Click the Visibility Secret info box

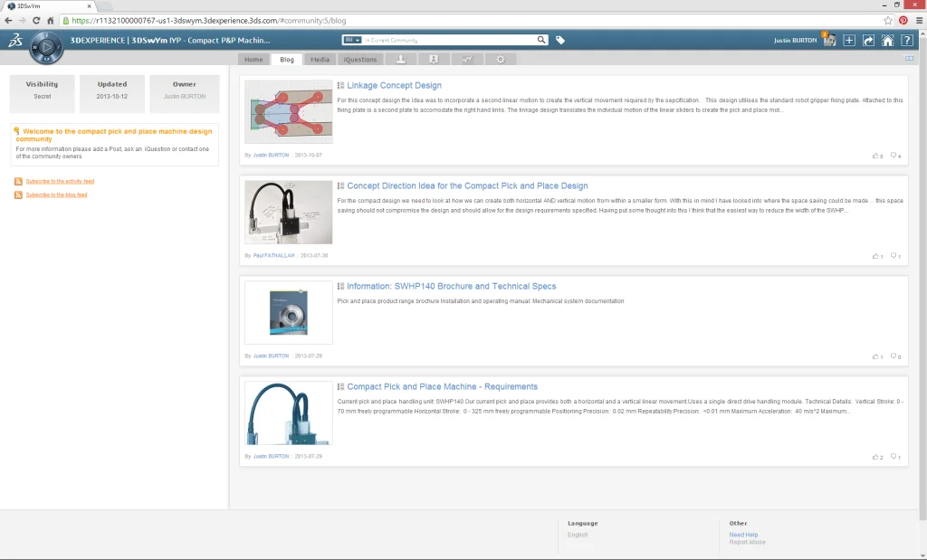pyautogui.click(x=42, y=93)
